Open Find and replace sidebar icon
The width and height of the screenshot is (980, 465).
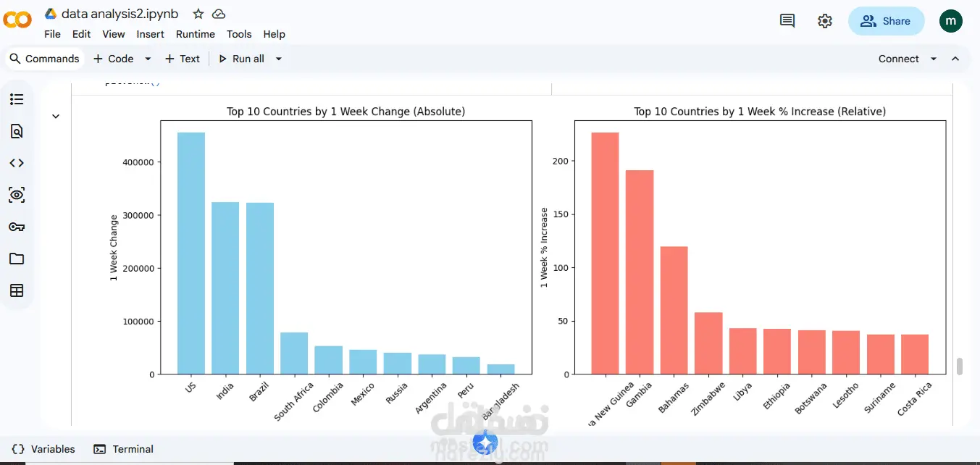(x=17, y=131)
